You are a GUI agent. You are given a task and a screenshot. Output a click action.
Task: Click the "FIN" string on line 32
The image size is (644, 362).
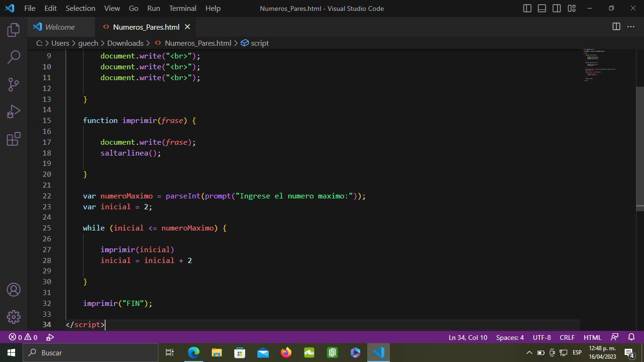pos(133,303)
